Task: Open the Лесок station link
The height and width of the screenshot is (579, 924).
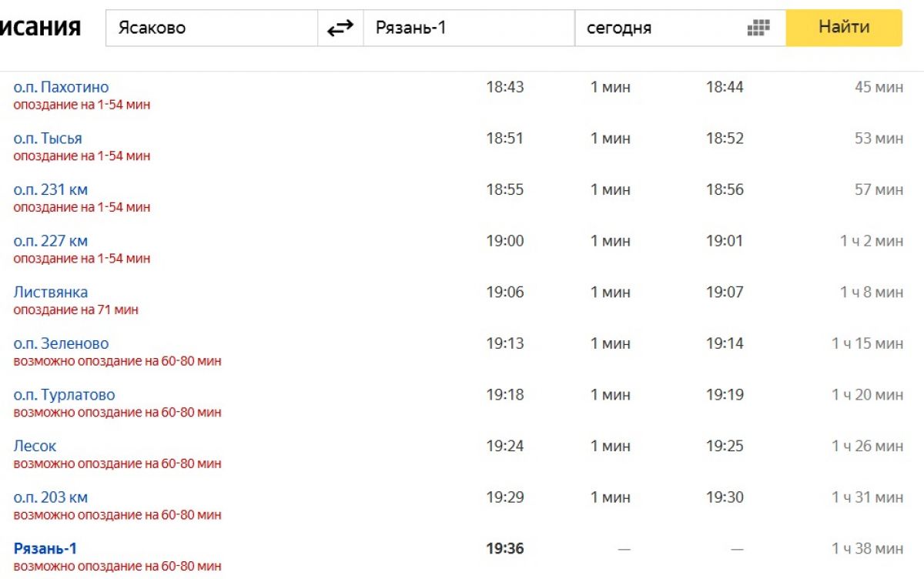Action: tap(35, 447)
